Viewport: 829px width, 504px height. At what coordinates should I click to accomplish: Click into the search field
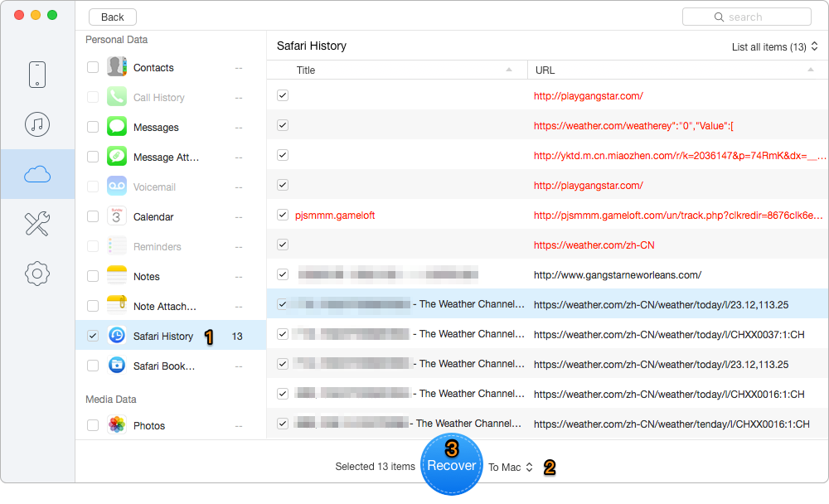coord(747,17)
